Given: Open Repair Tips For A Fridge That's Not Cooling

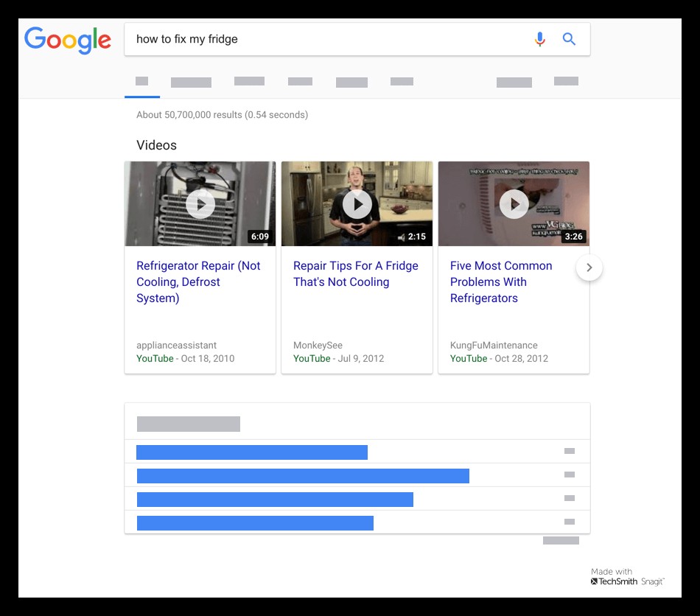Looking at the screenshot, I should tap(356, 273).
